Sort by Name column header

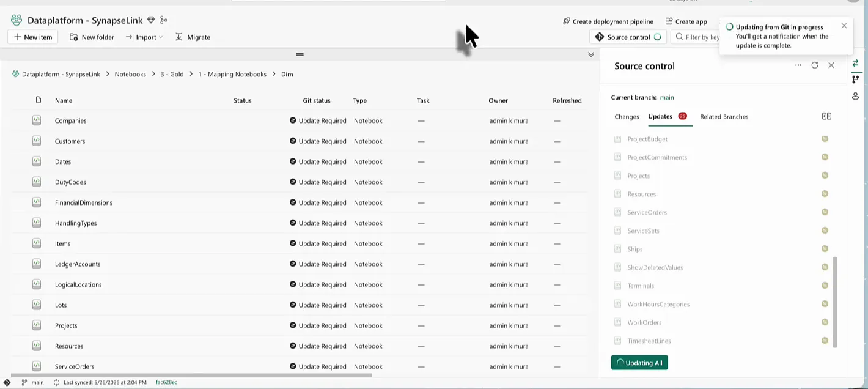point(64,100)
